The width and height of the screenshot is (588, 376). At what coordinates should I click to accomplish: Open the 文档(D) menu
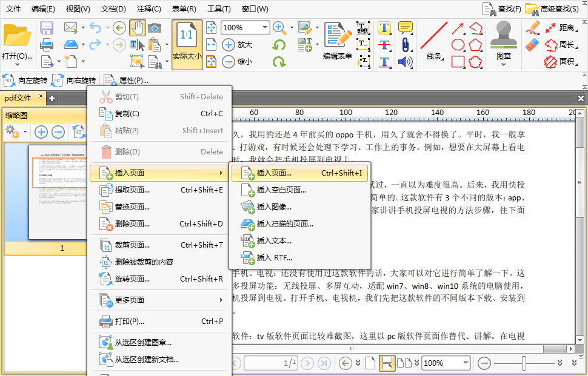pos(113,8)
